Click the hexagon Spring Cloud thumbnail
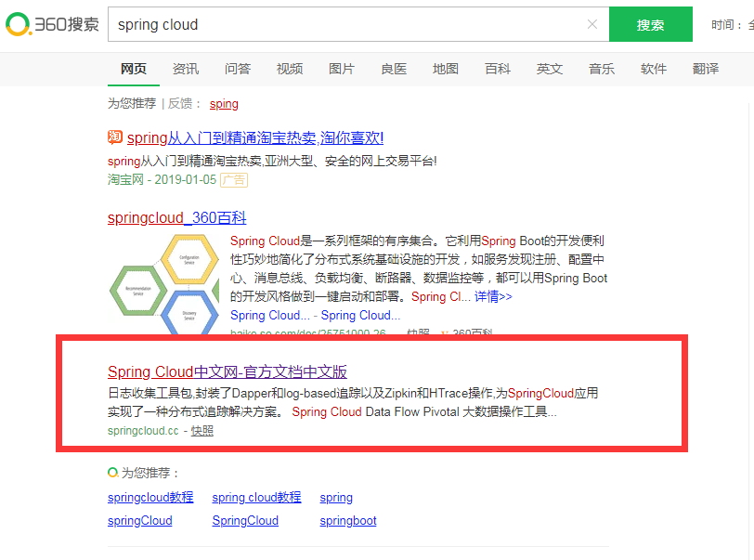This screenshot has height=560, width=754. tap(164, 284)
